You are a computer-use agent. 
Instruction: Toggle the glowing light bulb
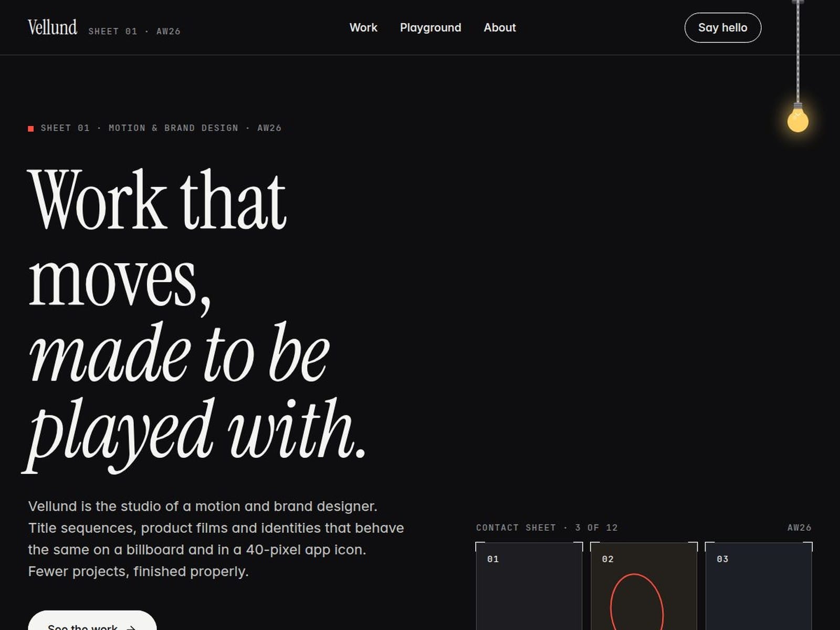[797, 119]
